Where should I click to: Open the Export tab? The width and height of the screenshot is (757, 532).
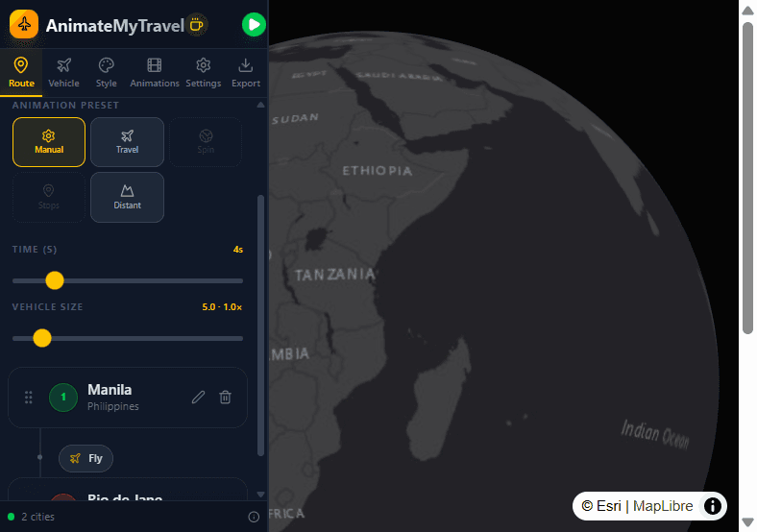pyautogui.click(x=246, y=73)
